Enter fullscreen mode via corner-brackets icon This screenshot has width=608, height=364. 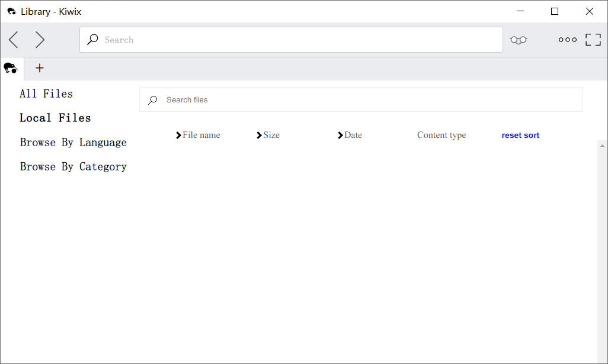pyautogui.click(x=593, y=40)
